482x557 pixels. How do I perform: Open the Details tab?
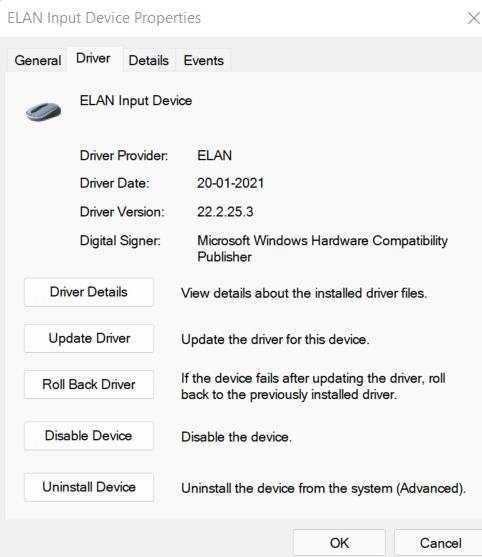[149, 60]
